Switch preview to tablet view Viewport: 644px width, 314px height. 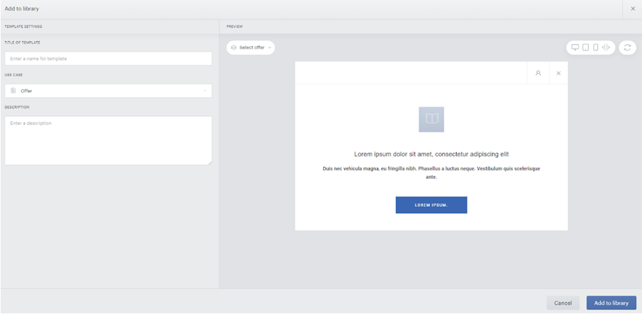(585, 47)
